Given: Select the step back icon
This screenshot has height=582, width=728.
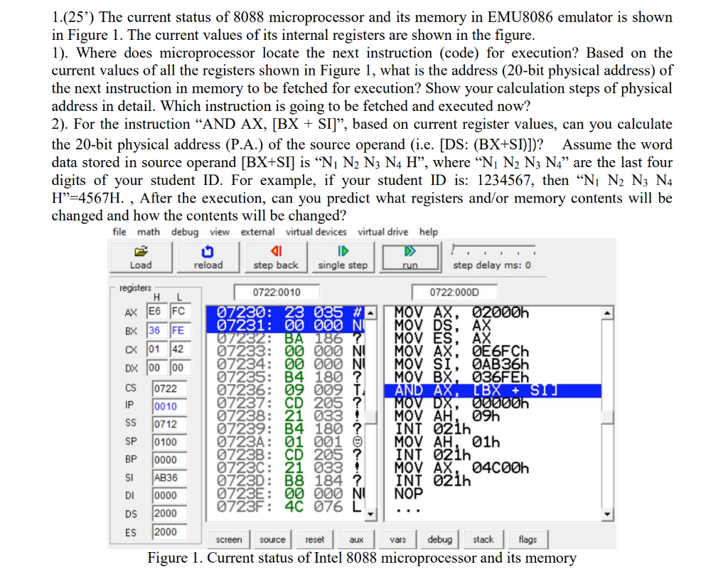Looking at the screenshot, I should click(276, 253).
